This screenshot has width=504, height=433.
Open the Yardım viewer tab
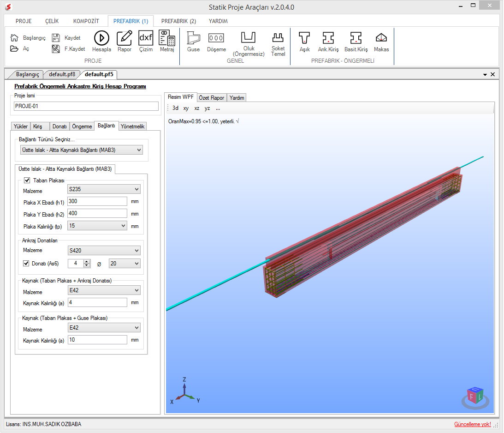click(237, 98)
